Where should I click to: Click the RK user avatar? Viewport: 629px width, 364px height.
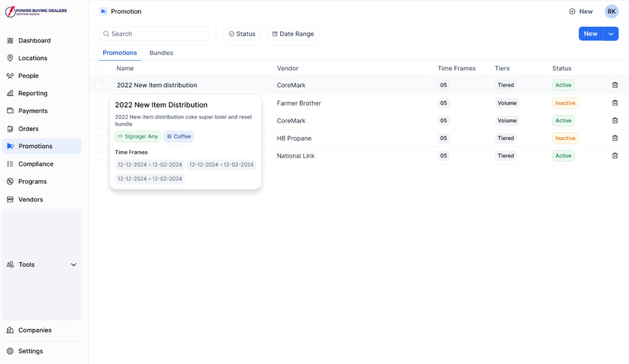[611, 11]
